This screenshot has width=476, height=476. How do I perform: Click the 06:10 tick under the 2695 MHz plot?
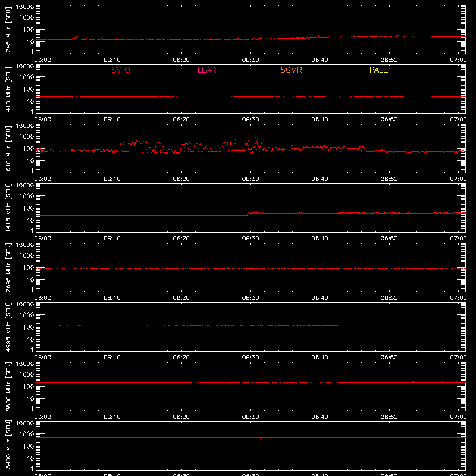pyautogui.click(x=112, y=298)
